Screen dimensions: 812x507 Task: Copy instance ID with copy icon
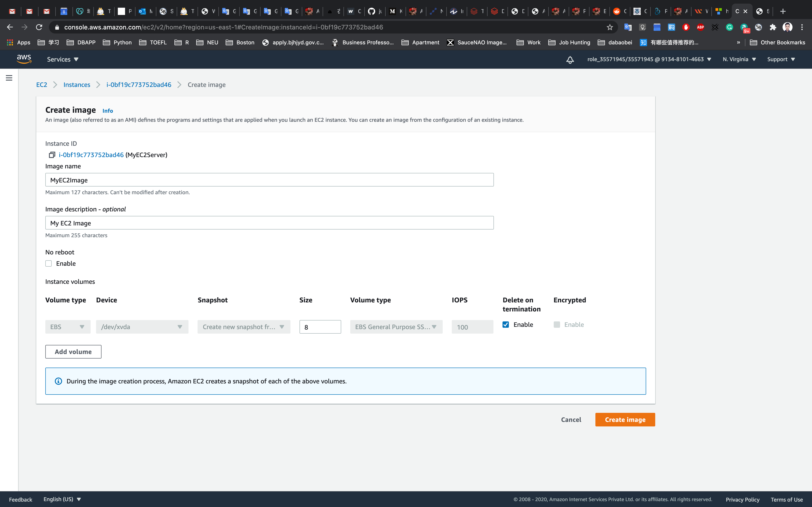52,155
